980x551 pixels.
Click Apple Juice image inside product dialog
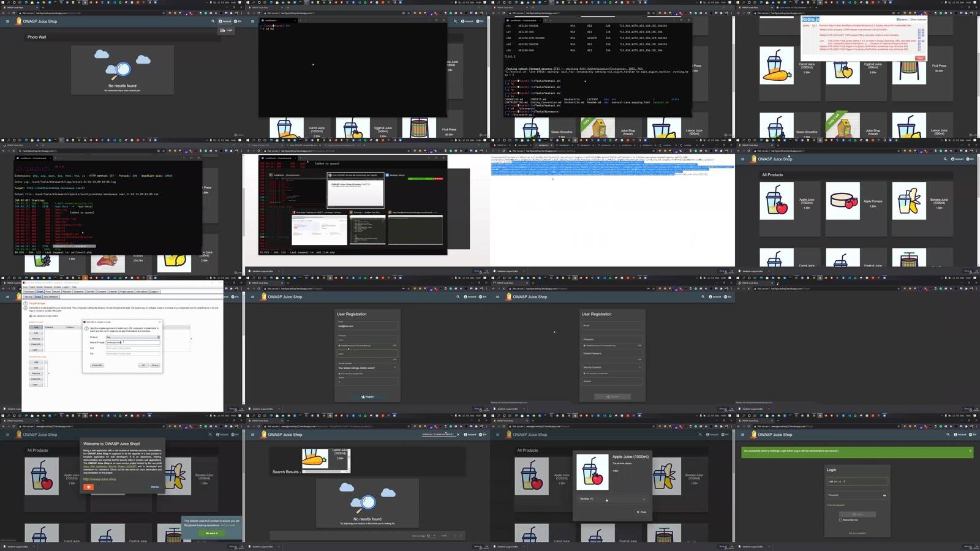point(592,472)
